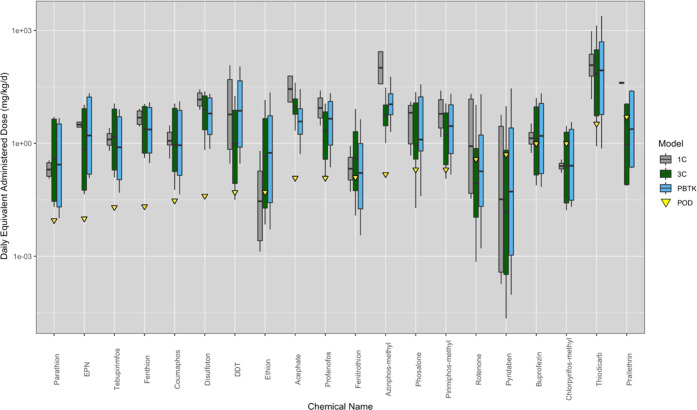Click the Thiodicarb blue PBTK box
This screenshot has width=697, height=410.
click(601, 78)
